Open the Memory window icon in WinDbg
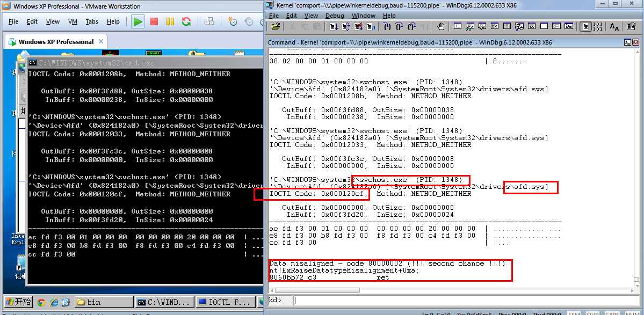 [507, 26]
